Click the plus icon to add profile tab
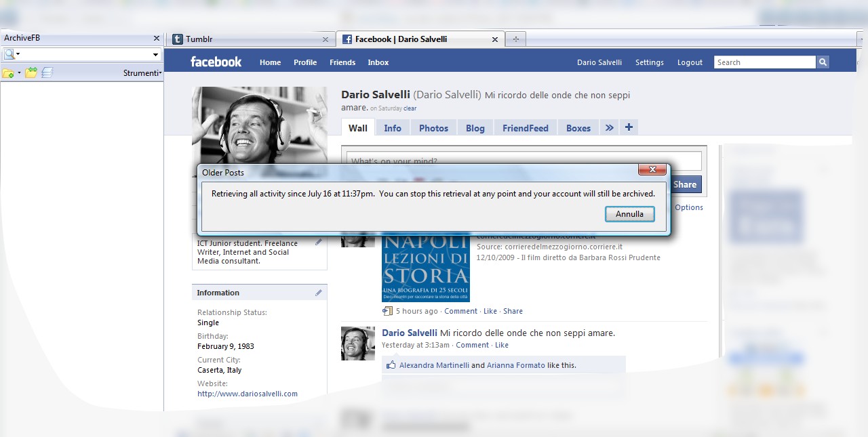 (x=629, y=127)
